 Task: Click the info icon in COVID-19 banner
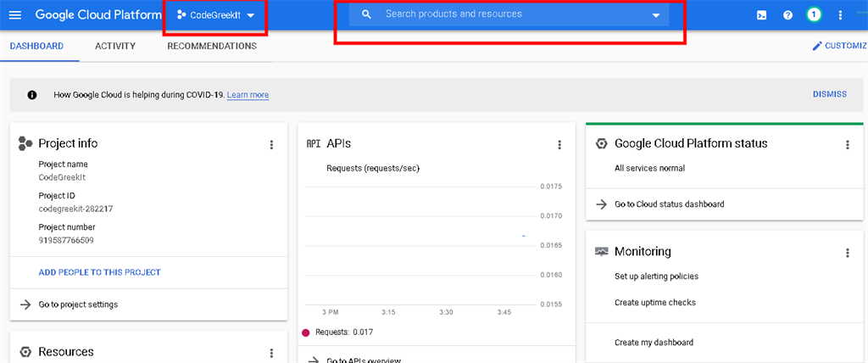32,95
